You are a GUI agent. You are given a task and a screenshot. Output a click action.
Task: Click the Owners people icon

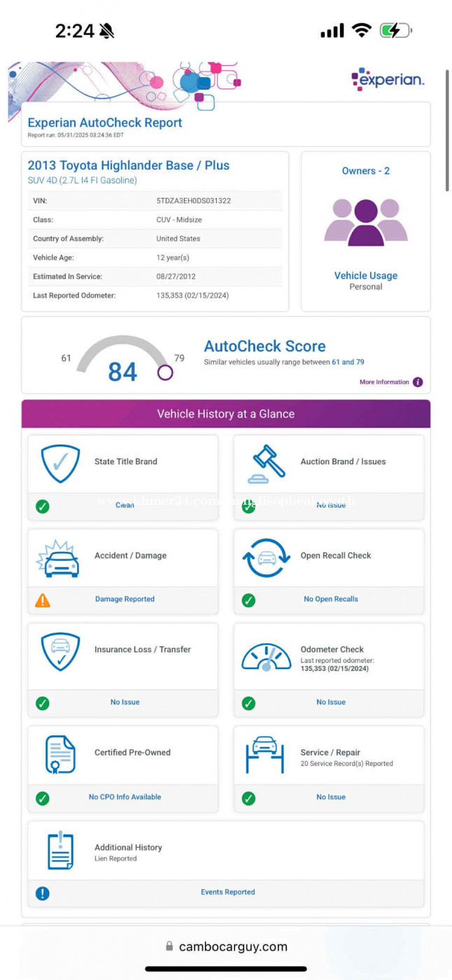click(366, 222)
